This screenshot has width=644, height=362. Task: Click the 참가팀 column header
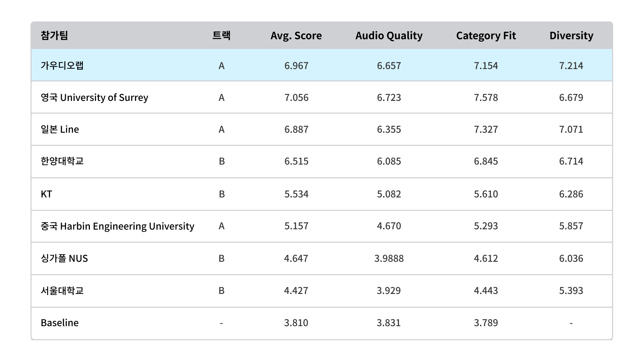(54, 36)
